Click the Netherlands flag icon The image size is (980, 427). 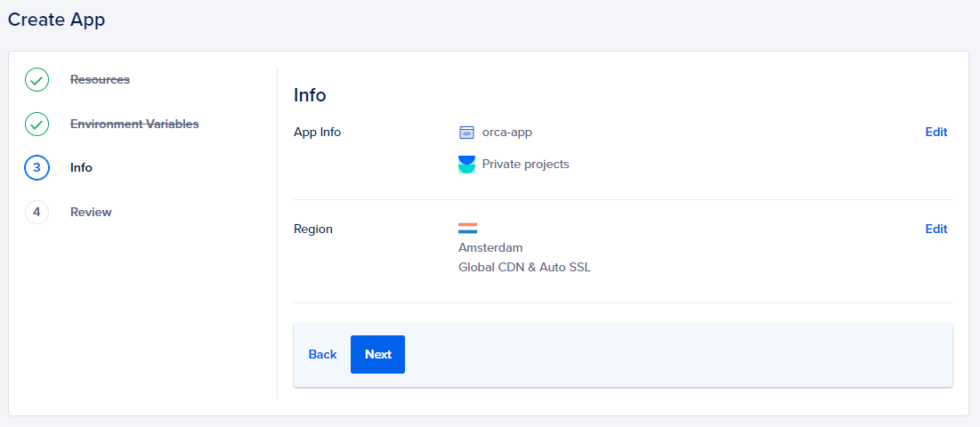467,229
